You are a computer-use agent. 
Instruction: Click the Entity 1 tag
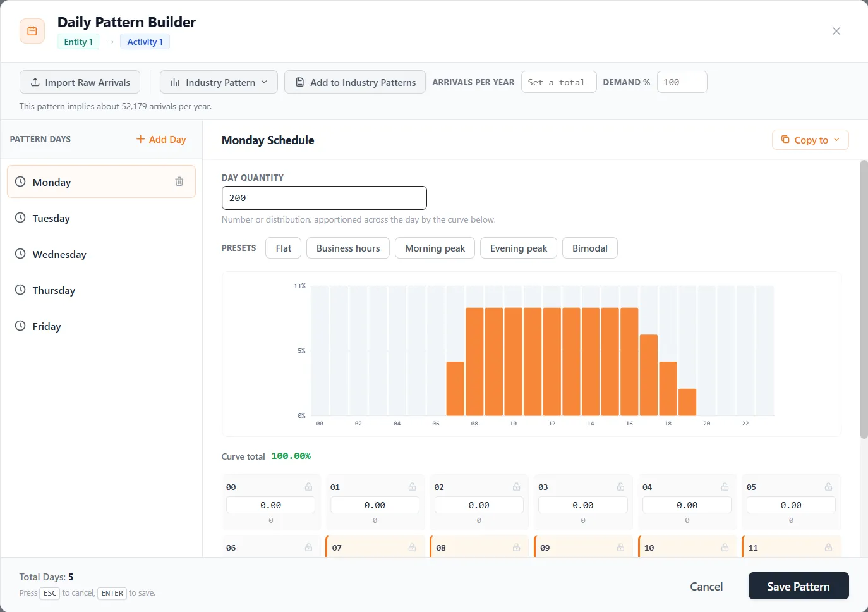click(x=78, y=42)
